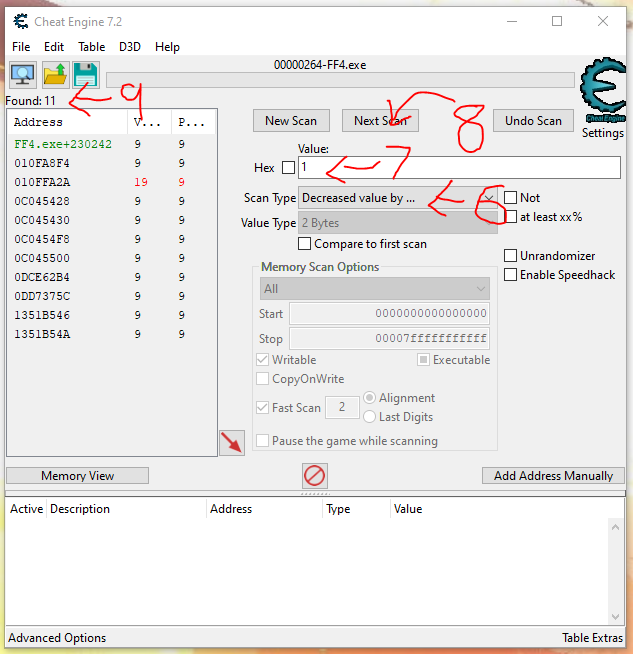The height and width of the screenshot is (654, 633).
Task: Open the Value Type 2 Bytes dropdown
Action: [398, 223]
